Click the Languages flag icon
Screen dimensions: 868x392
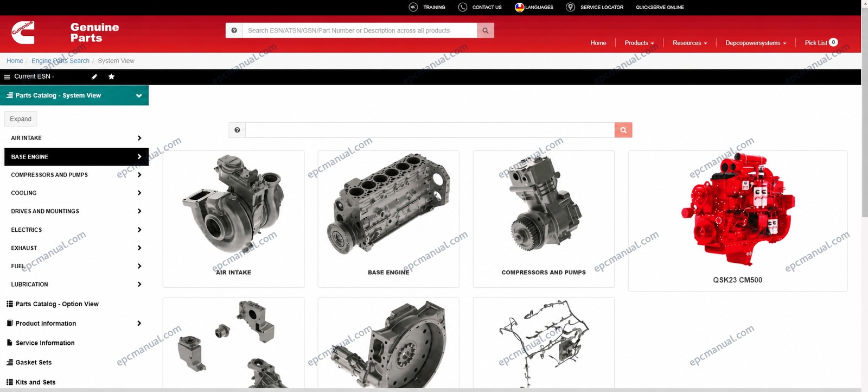point(519,7)
